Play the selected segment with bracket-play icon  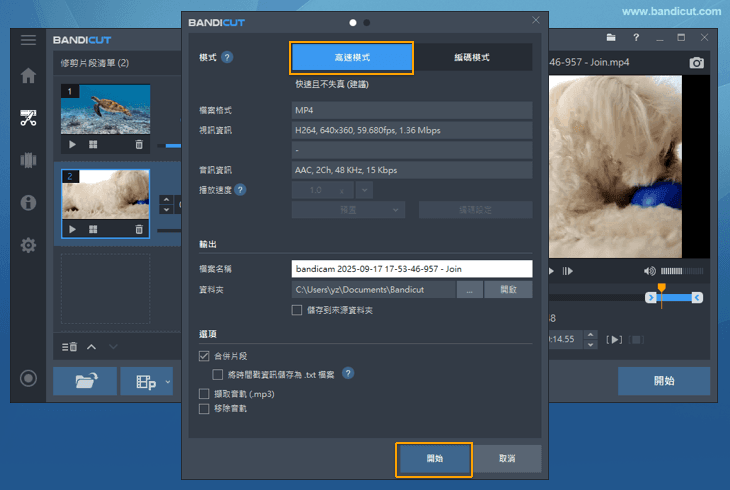[614, 340]
